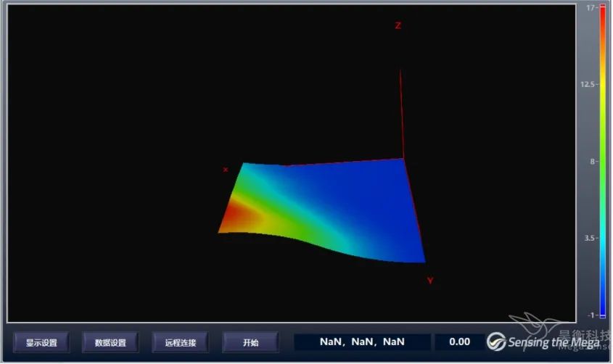This screenshot has width=613, height=364.
Task: Click the red Z axis label
Action: (x=398, y=25)
